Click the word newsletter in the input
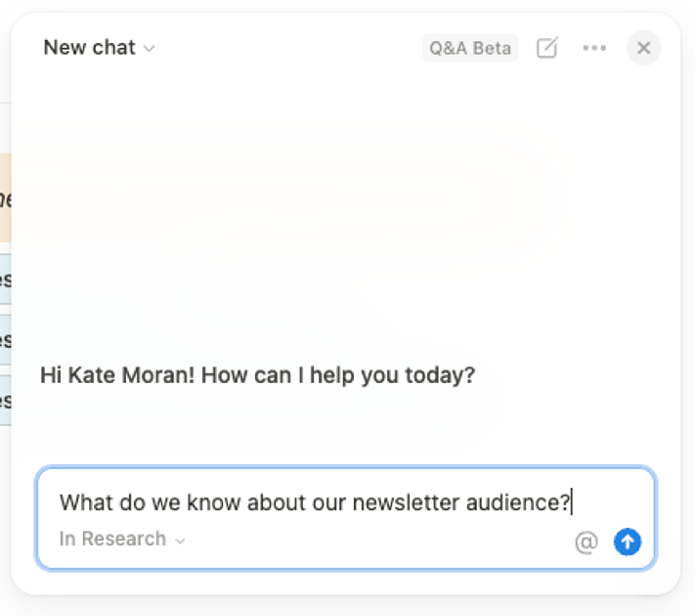This screenshot has width=695, height=616. [x=405, y=503]
